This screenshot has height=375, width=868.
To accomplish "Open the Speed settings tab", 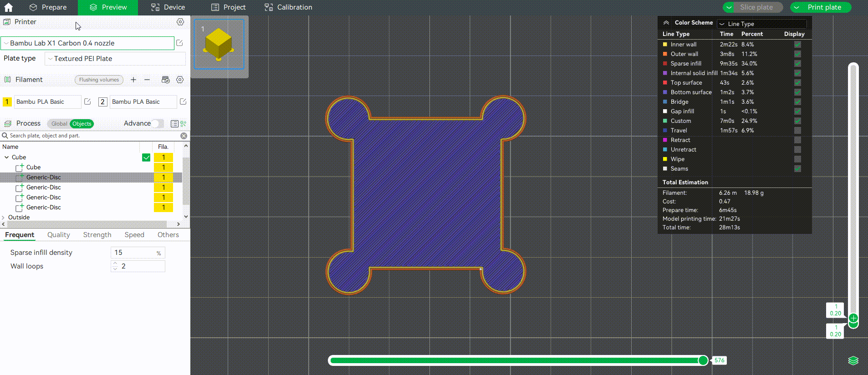I will [x=134, y=235].
